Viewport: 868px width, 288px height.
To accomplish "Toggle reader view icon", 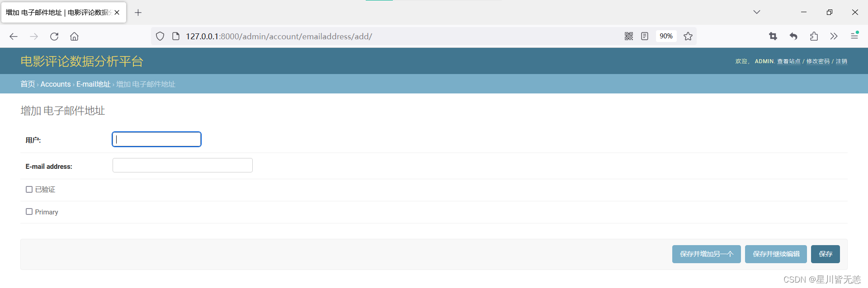I will pos(645,36).
